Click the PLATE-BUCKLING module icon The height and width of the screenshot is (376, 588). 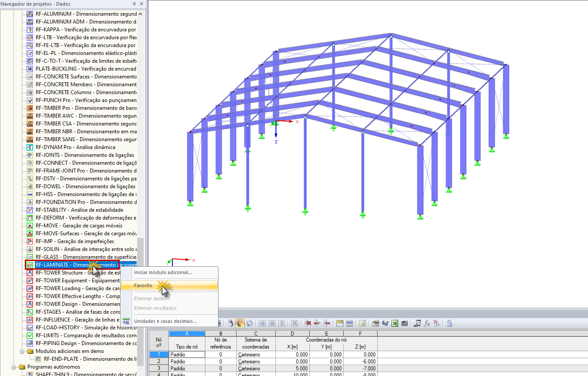tap(30, 69)
